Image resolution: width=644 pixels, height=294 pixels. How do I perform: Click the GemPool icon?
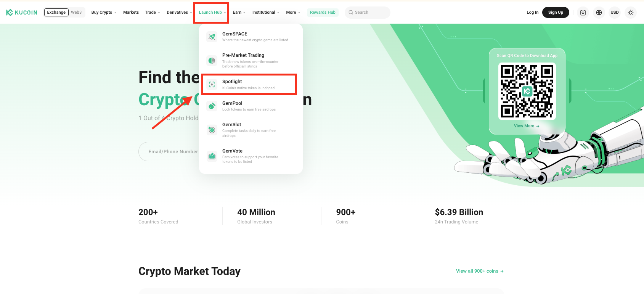(212, 106)
